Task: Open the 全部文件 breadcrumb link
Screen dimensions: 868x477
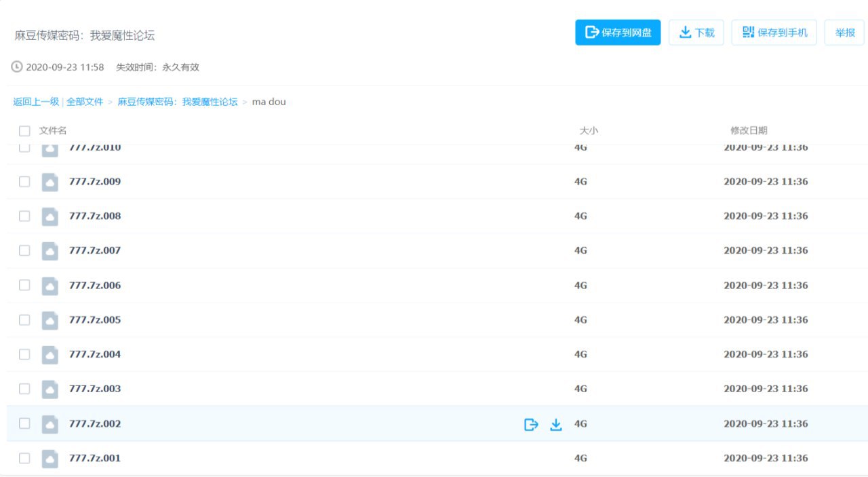Action: [85, 102]
